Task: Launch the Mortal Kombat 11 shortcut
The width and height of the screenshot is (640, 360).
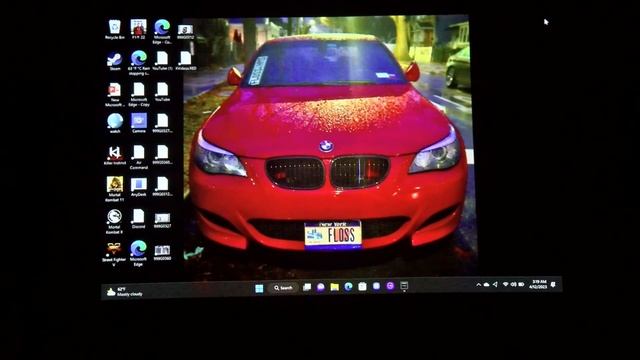Action: point(115,189)
